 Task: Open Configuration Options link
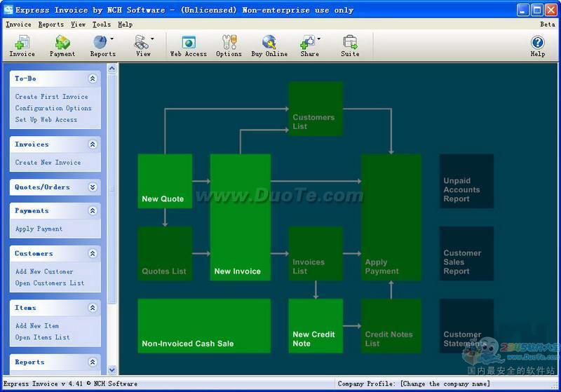point(53,108)
